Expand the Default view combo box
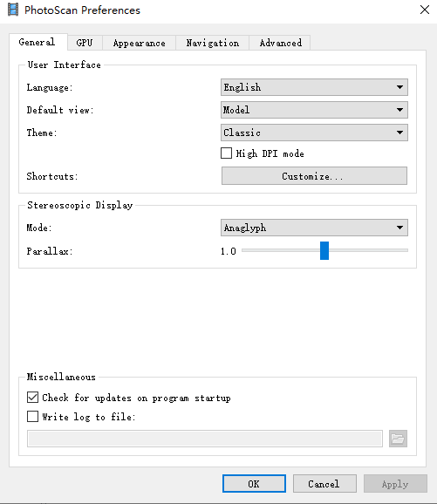This screenshot has width=437, height=504. 314,110
